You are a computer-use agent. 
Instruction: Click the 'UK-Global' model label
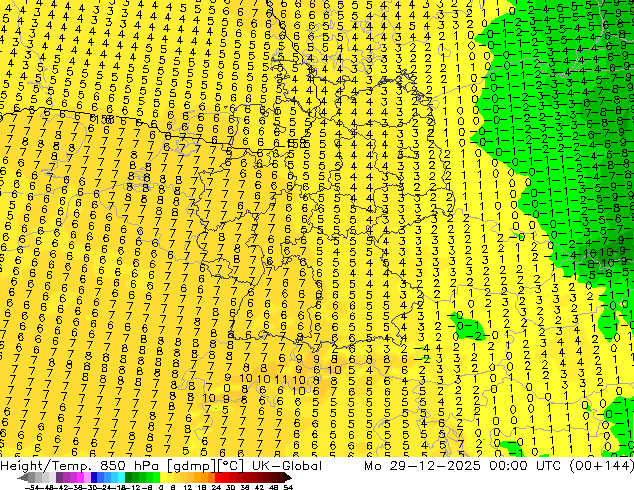tap(287, 466)
